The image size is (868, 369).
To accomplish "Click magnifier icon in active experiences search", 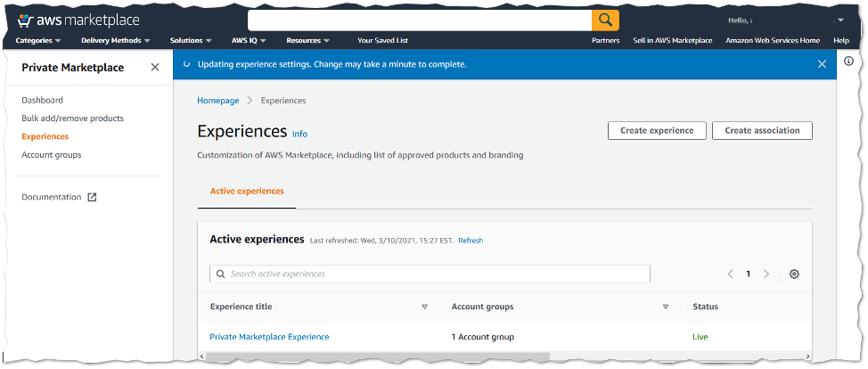I will pos(220,274).
